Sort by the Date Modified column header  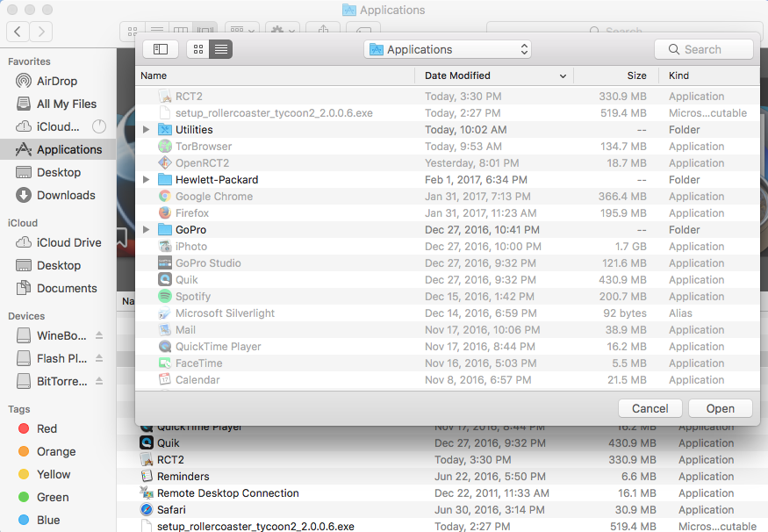pos(494,75)
